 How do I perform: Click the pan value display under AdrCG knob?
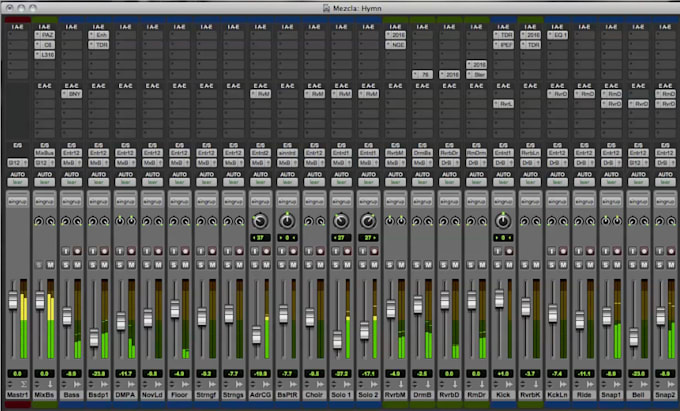pos(260,238)
